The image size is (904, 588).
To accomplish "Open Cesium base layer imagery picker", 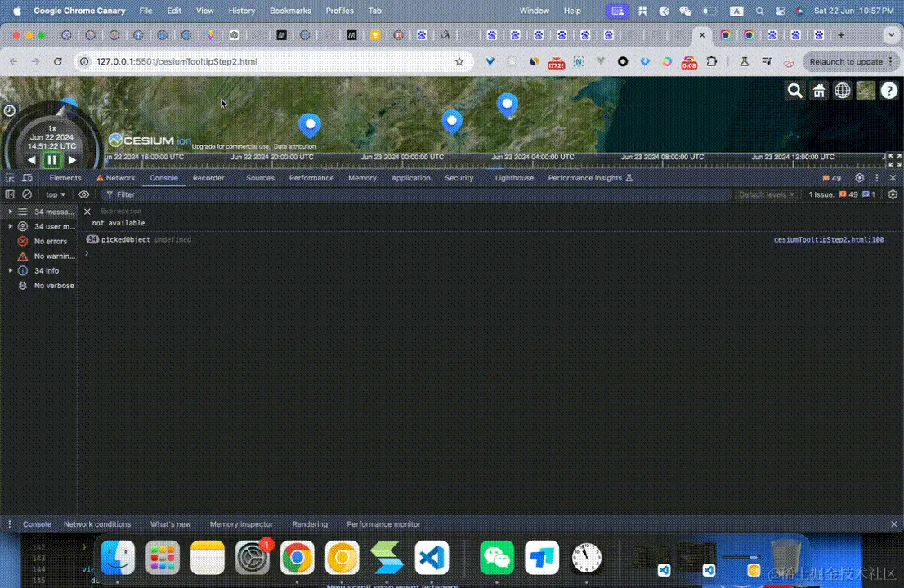I will point(866,91).
